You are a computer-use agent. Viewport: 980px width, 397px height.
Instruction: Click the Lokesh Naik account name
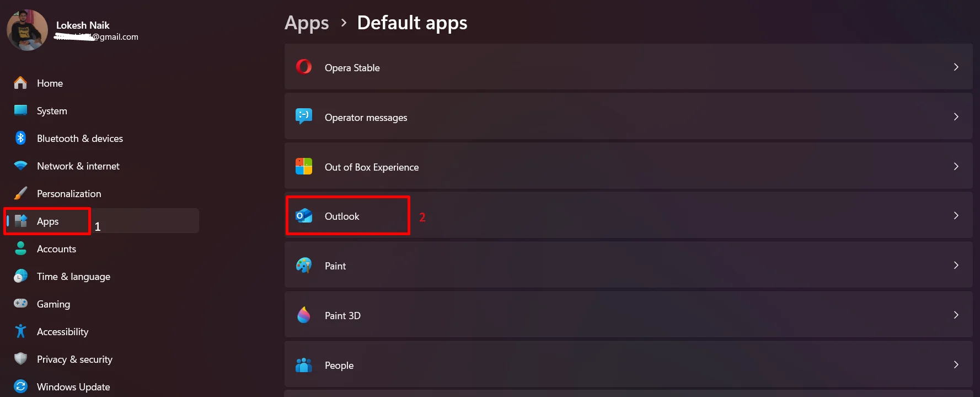coord(83,25)
